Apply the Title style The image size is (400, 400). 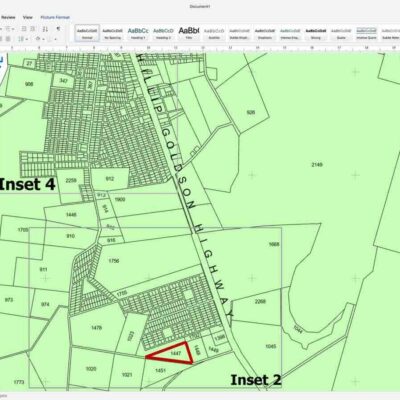[x=189, y=33]
